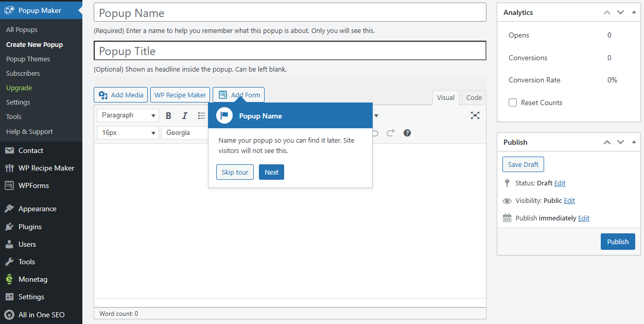Collapse the Publish panel
644x324 pixels.
[x=634, y=142]
